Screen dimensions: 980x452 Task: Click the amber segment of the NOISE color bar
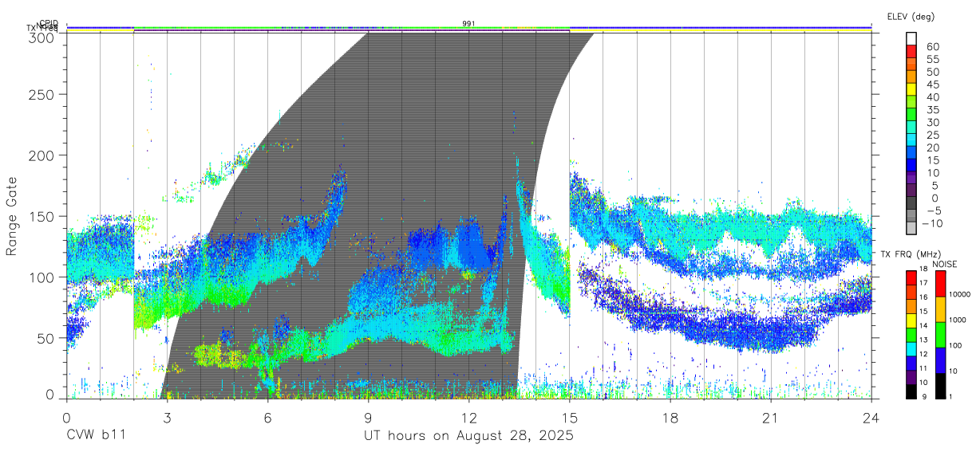939,309
